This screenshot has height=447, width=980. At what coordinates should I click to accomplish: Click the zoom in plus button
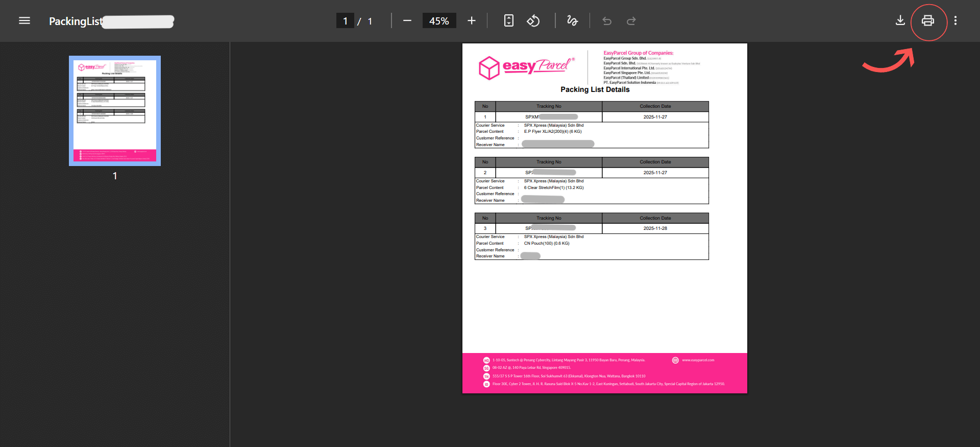tap(471, 21)
